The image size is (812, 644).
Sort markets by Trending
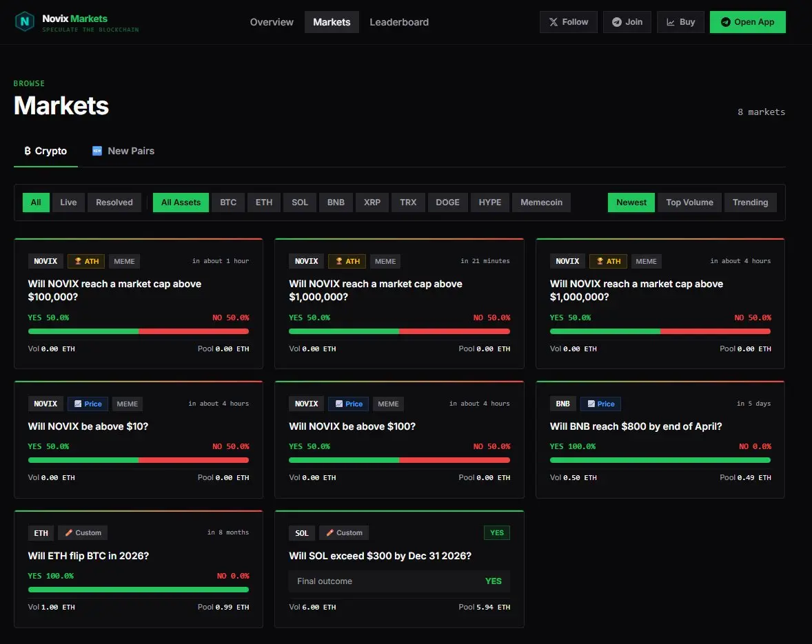(x=750, y=202)
